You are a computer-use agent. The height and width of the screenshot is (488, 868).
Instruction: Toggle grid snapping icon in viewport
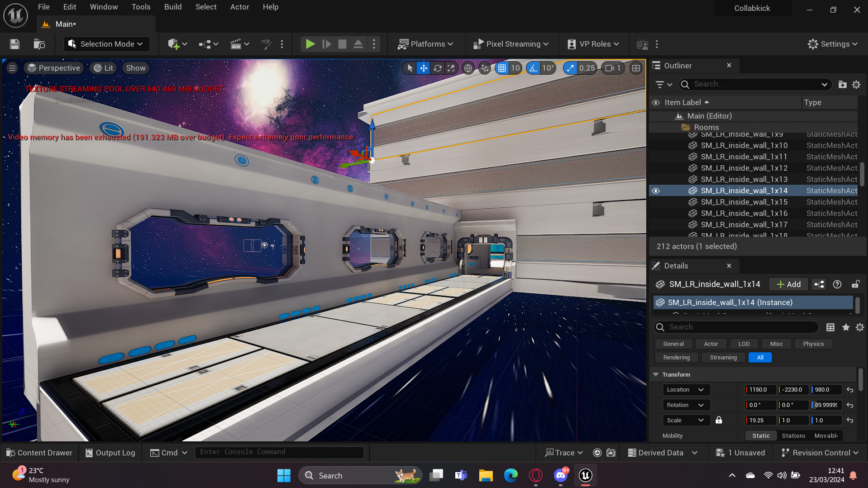point(502,68)
